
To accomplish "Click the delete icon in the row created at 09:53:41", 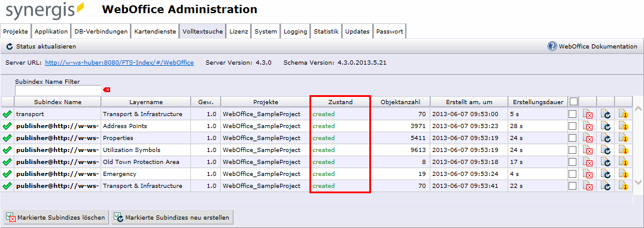I will (588, 186).
